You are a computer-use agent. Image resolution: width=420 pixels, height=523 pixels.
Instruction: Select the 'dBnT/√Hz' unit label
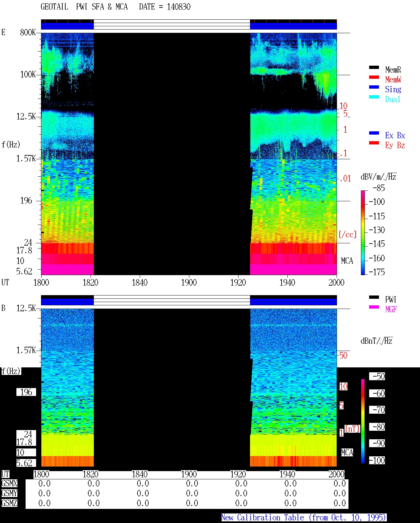(377, 341)
